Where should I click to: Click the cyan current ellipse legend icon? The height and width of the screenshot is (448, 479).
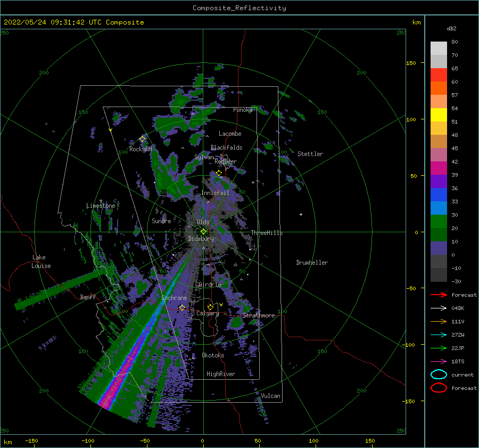pos(439,374)
